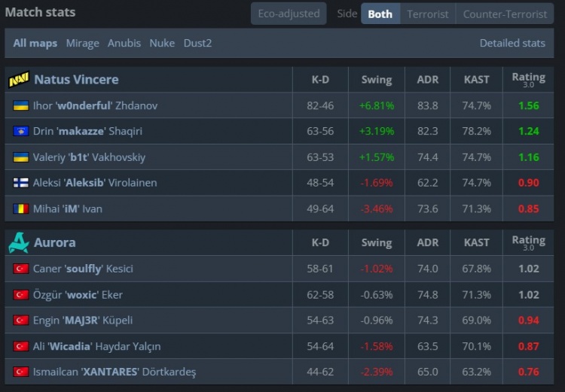Open Özgür 'woxic' Eker's profile
565x392 pixels.
78,295
